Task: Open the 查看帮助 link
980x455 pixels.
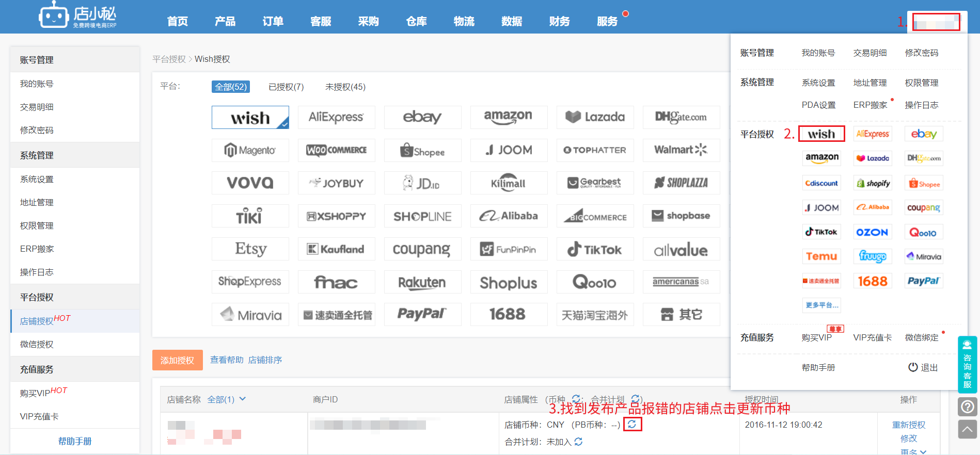Action: [227, 360]
